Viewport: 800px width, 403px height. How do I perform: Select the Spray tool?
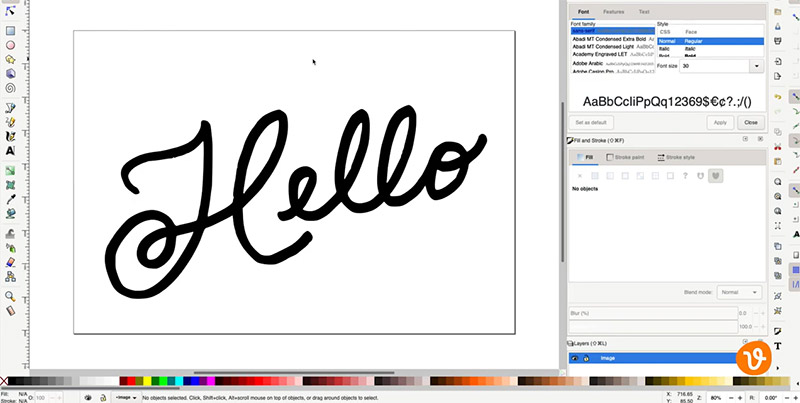pyautogui.click(x=10, y=248)
